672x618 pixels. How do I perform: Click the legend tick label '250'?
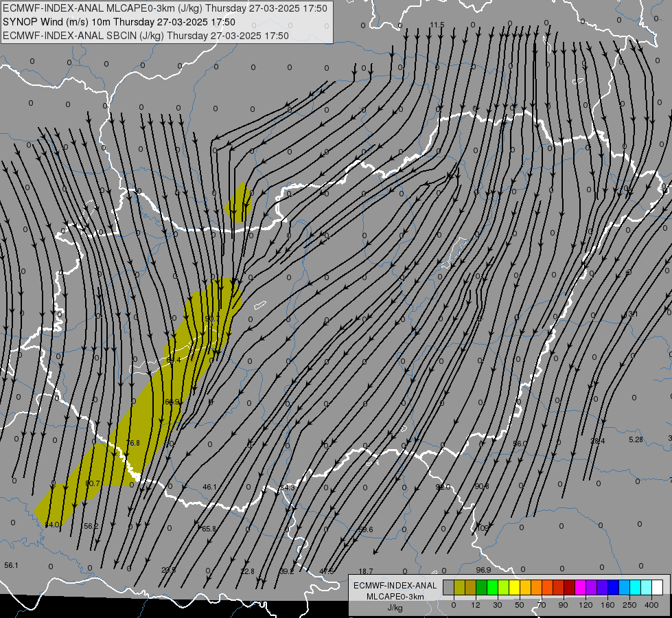coord(629,605)
